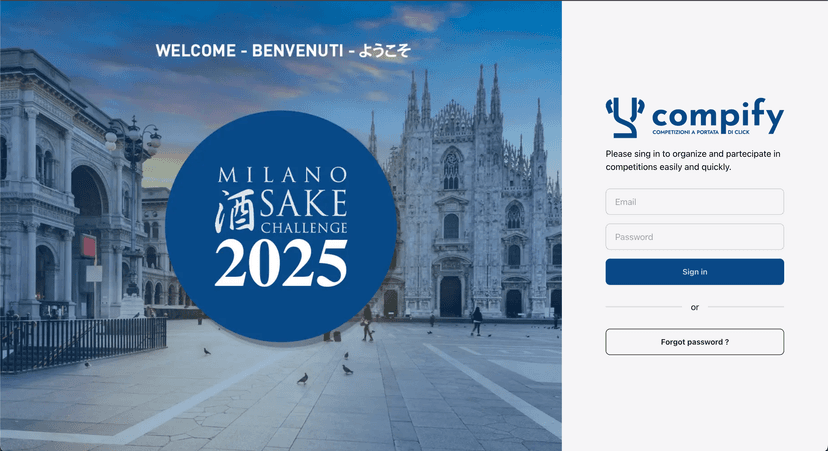Click the SAKE word in the logo
Image resolution: width=828 pixels, height=451 pixels.
(x=303, y=203)
